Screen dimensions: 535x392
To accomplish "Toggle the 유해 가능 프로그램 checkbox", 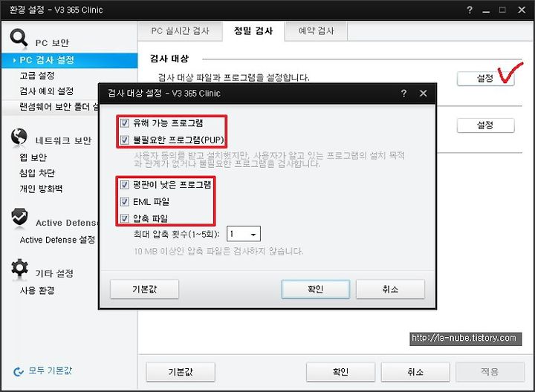I will [125, 122].
